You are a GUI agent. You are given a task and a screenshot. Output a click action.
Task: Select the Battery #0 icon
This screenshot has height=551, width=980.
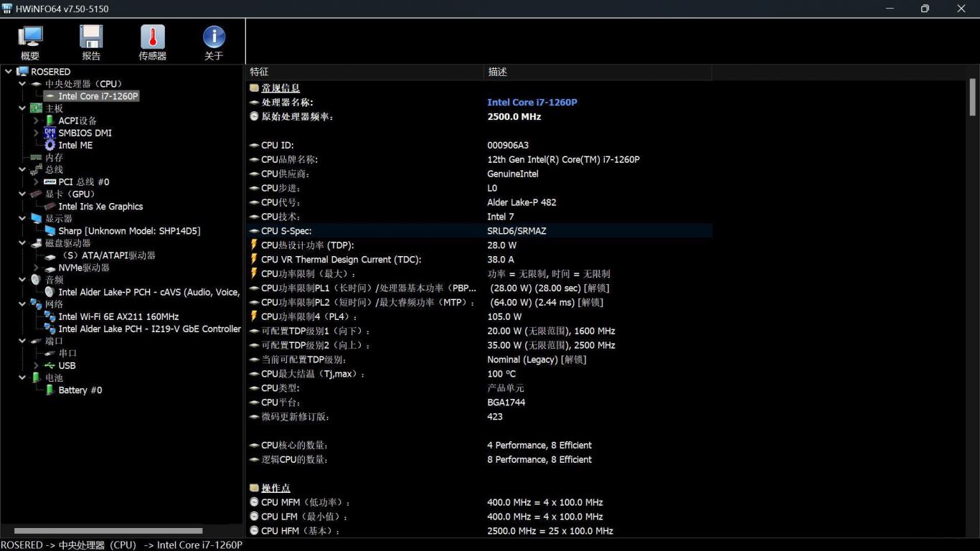click(x=50, y=390)
